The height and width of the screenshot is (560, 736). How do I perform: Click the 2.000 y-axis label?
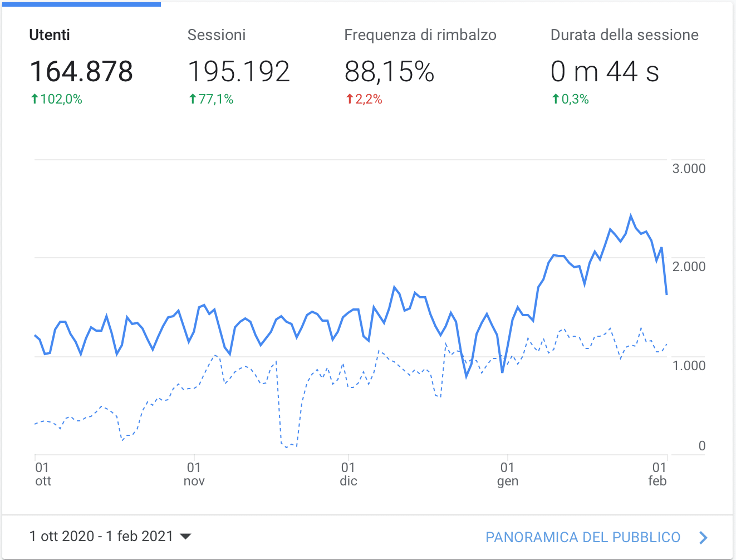pos(689,267)
